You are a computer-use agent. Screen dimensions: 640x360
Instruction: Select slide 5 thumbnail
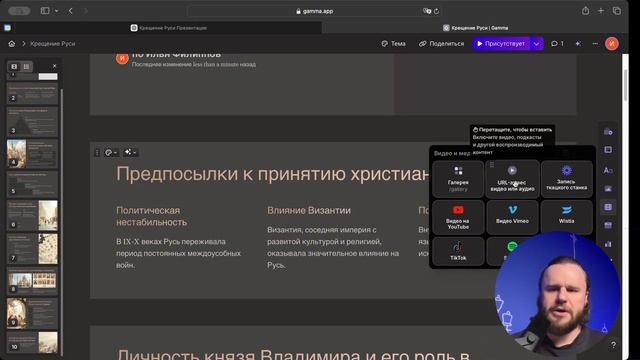click(x=32, y=184)
